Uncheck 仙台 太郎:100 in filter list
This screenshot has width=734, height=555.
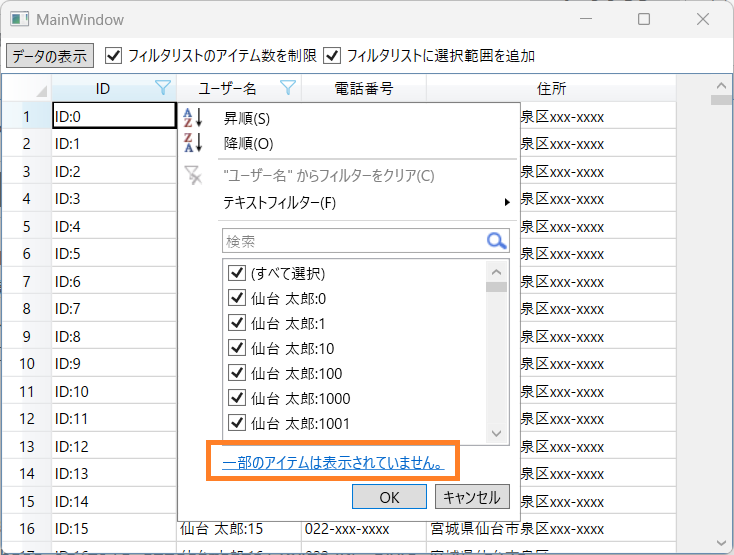(236, 373)
